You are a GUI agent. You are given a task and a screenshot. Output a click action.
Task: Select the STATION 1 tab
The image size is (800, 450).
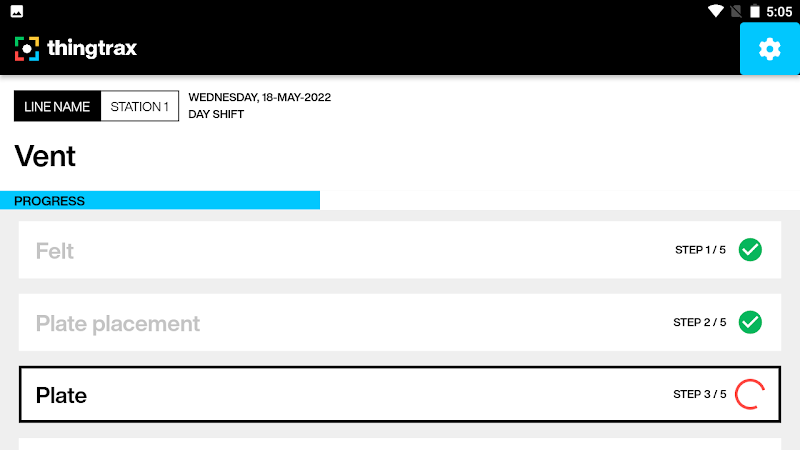tap(139, 106)
